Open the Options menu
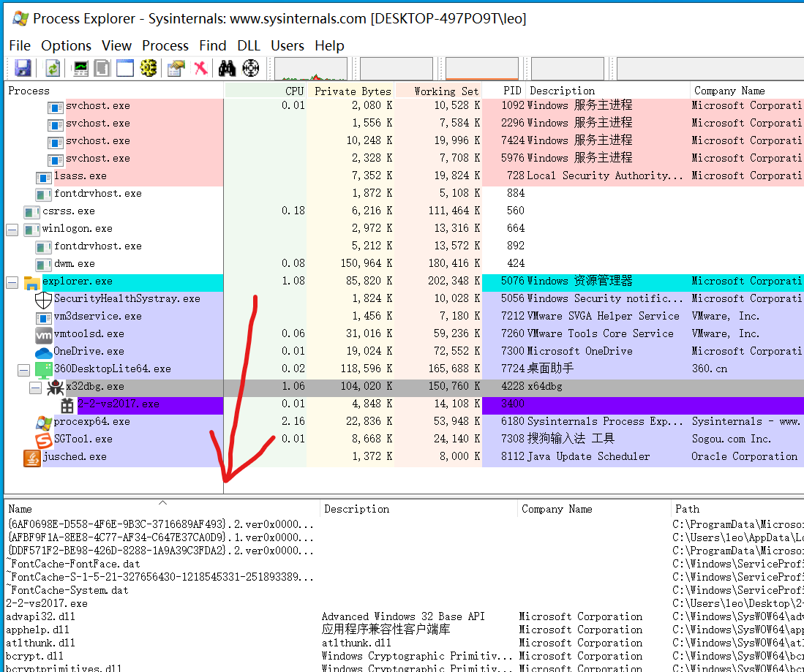The width and height of the screenshot is (804, 672). tap(66, 45)
